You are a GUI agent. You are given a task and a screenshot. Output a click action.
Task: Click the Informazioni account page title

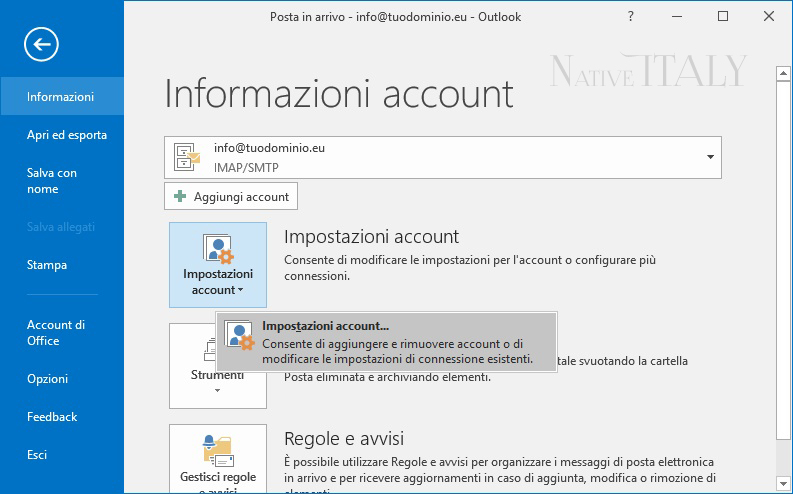click(x=339, y=94)
